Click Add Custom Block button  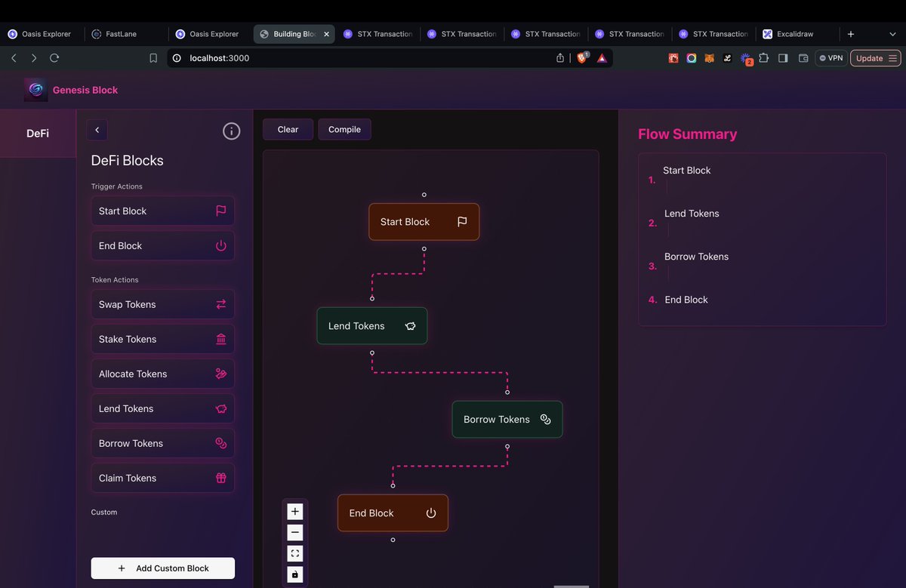pyautogui.click(x=163, y=568)
